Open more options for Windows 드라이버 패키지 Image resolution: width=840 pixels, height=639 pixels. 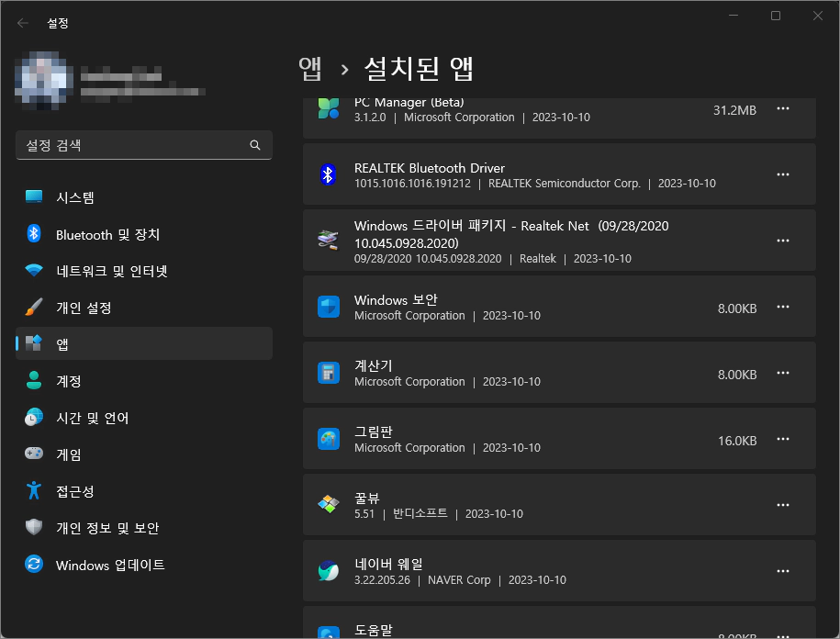coord(783,241)
